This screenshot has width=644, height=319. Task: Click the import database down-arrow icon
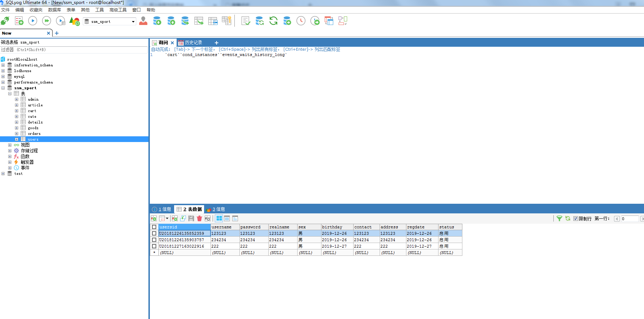click(x=157, y=21)
